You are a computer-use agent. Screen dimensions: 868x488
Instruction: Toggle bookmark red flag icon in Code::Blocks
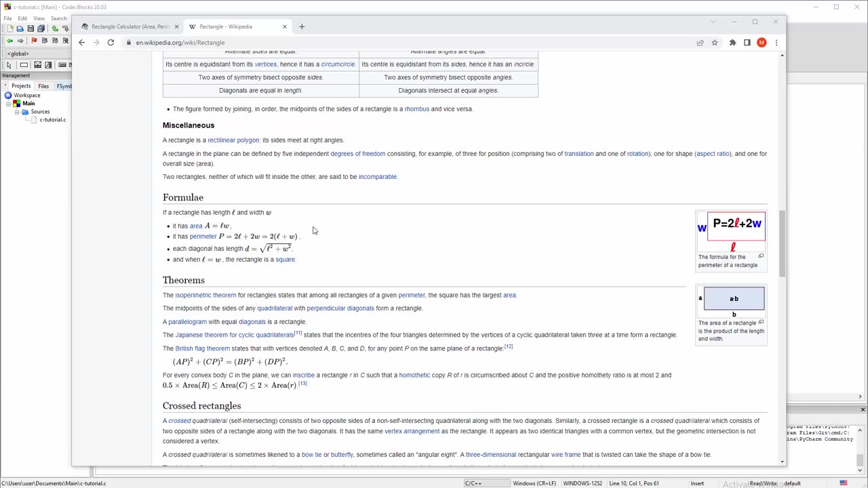pyautogui.click(x=34, y=41)
